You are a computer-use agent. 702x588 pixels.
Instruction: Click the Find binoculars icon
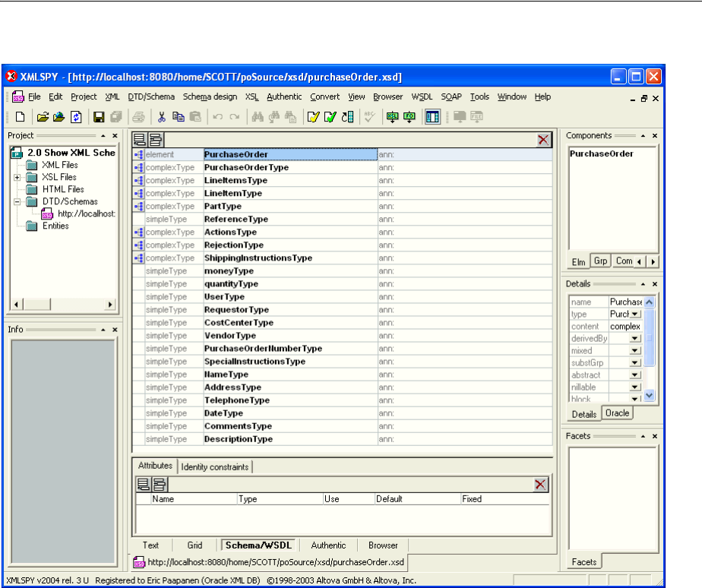[x=257, y=117]
